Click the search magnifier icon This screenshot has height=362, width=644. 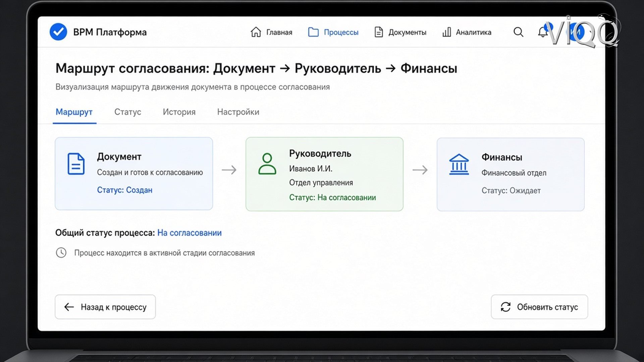click(518, 32)
